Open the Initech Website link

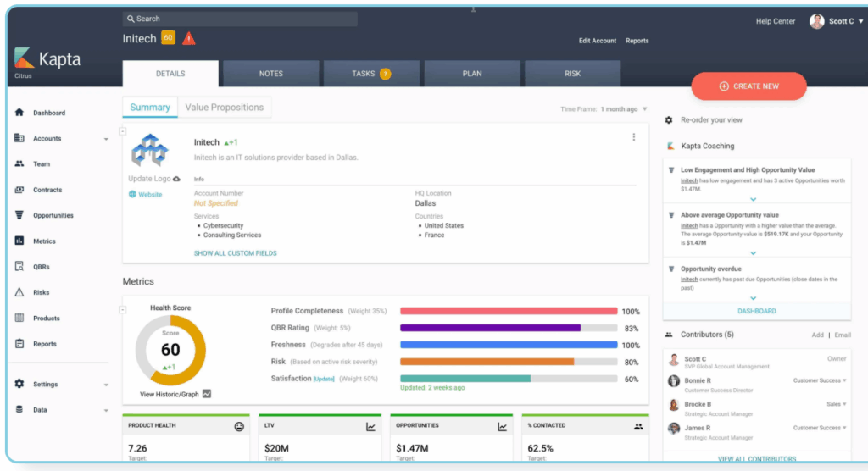pyautogui.click(x=146, y=194)
